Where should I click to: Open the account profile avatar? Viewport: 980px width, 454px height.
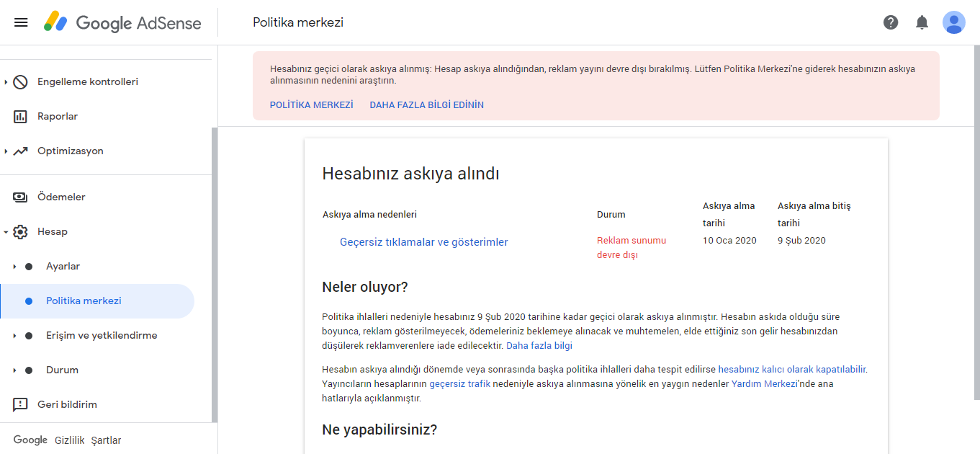pyautogui.click(x=954, y=22)
